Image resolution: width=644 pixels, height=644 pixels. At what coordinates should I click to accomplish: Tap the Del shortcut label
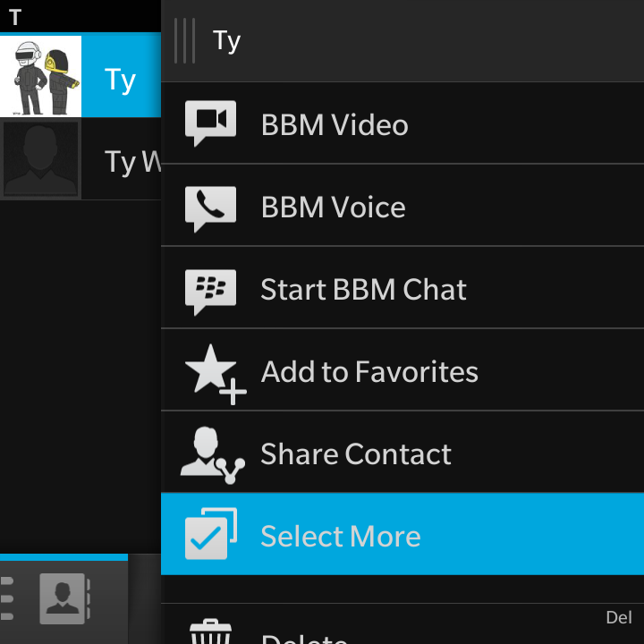click(619, 617)
